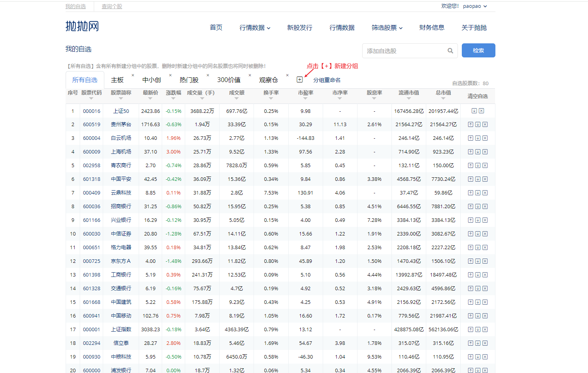Open the 查询个股 link in the top bar

coord(112,6)
